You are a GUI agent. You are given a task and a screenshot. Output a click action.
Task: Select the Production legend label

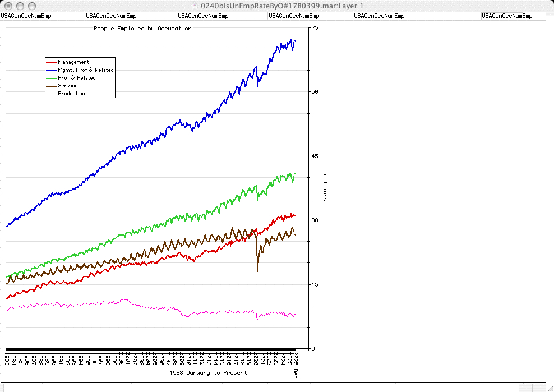71,94
